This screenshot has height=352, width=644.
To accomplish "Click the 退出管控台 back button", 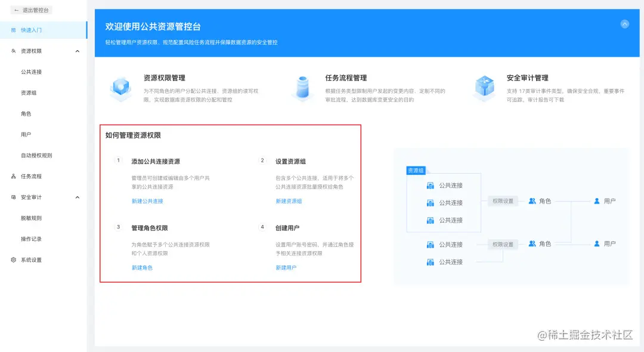I will point(31,10).
